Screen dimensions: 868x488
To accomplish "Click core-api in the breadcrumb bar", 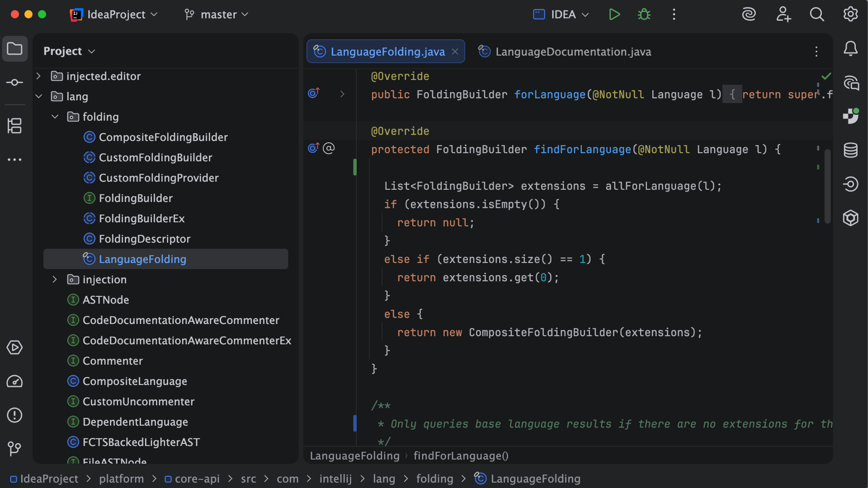I will click(x=197, y=479).
